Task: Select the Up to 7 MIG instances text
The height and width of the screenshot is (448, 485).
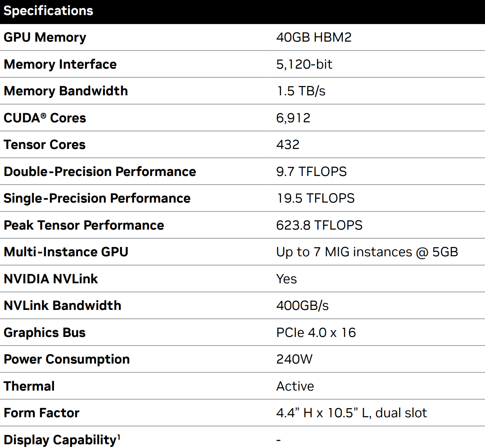Action: pos(367,252)
